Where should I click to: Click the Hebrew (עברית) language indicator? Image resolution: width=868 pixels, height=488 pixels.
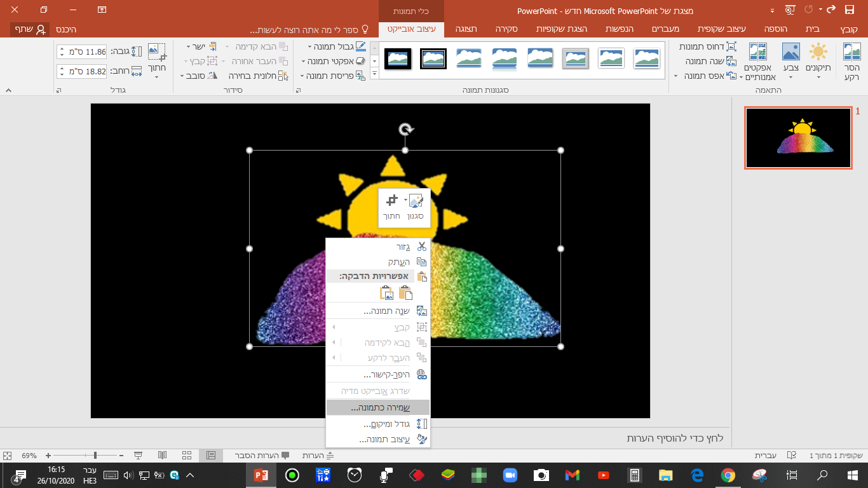click(764, 456)
